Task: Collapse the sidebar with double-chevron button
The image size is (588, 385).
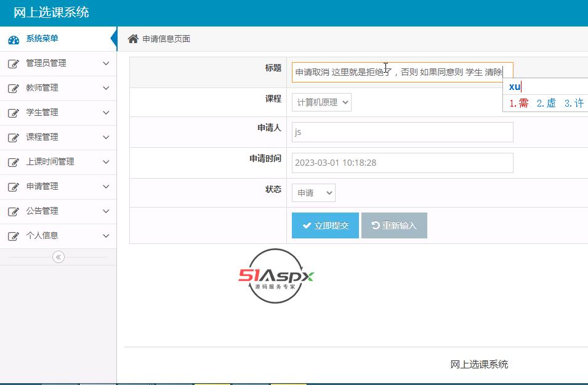Action: pyautogui.click(x=58, y=257)
